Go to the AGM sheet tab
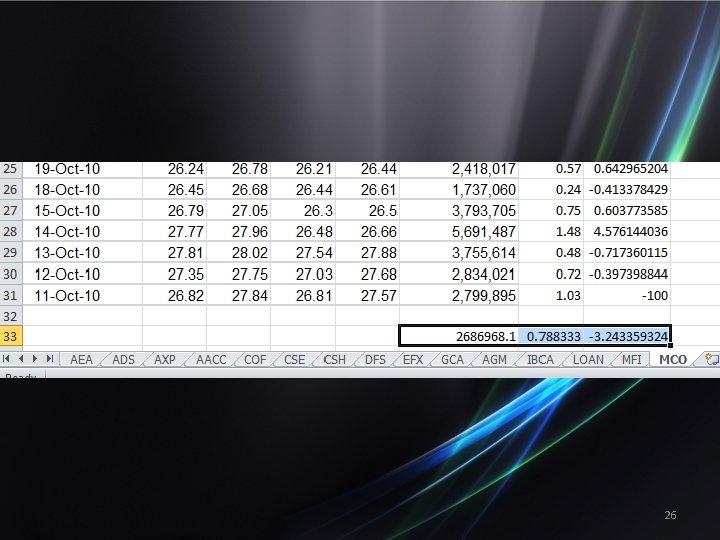Viewport: 720px width, 540px height. [x=494, y=360]
